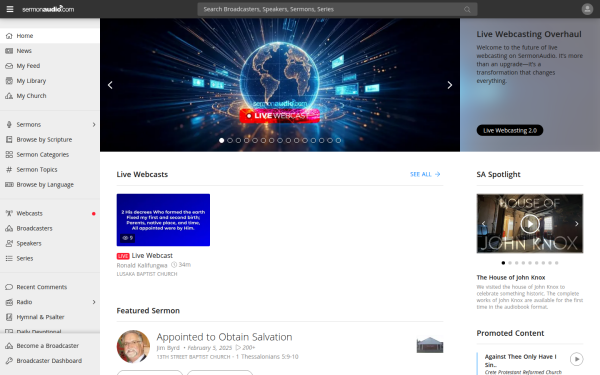600x375 pixels.
Task: Open the hamburger menu icon
Action: tap(10, 9)
